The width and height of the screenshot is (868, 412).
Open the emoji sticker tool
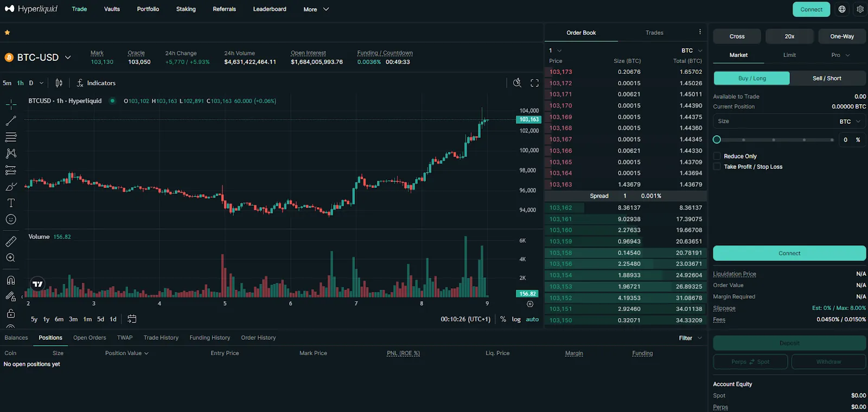click(x=11, y=219)
